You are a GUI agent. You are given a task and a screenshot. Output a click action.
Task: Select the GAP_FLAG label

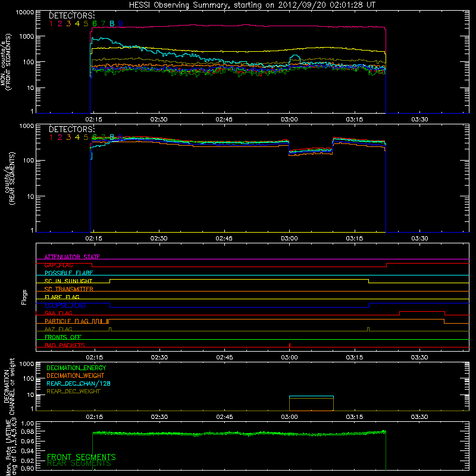point(58,265)
